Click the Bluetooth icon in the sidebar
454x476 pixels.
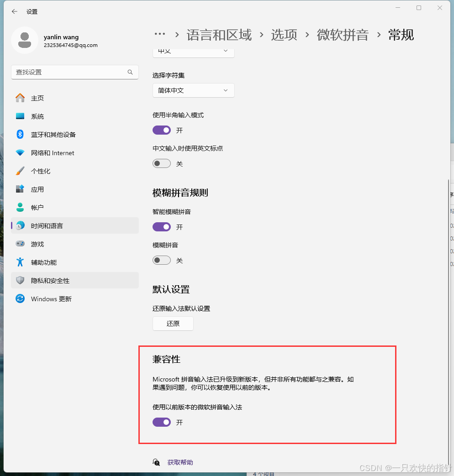pyautogui.click(x=20, y=134)
